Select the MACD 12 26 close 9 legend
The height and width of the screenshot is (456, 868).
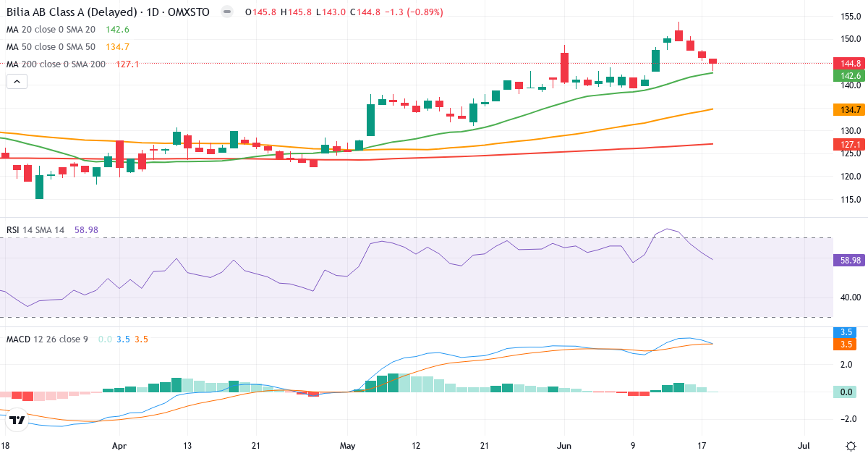click(x=48, y=339)
